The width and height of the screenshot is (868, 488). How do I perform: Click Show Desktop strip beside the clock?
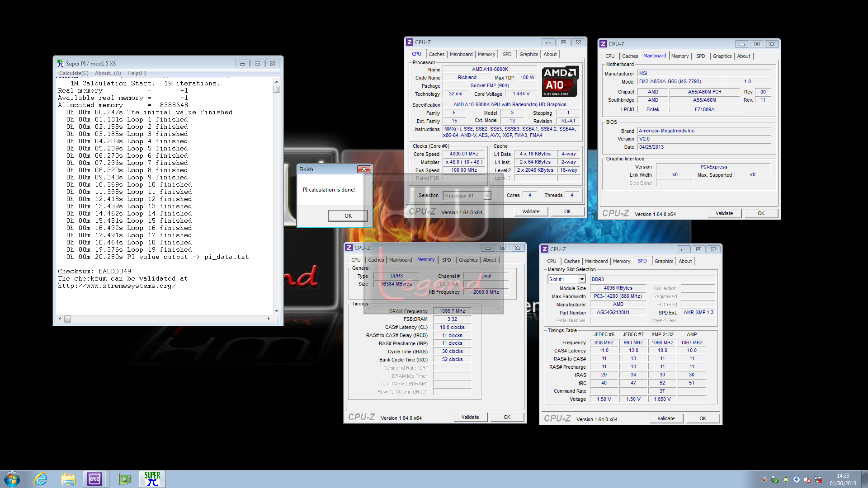[x=864, y=479]
